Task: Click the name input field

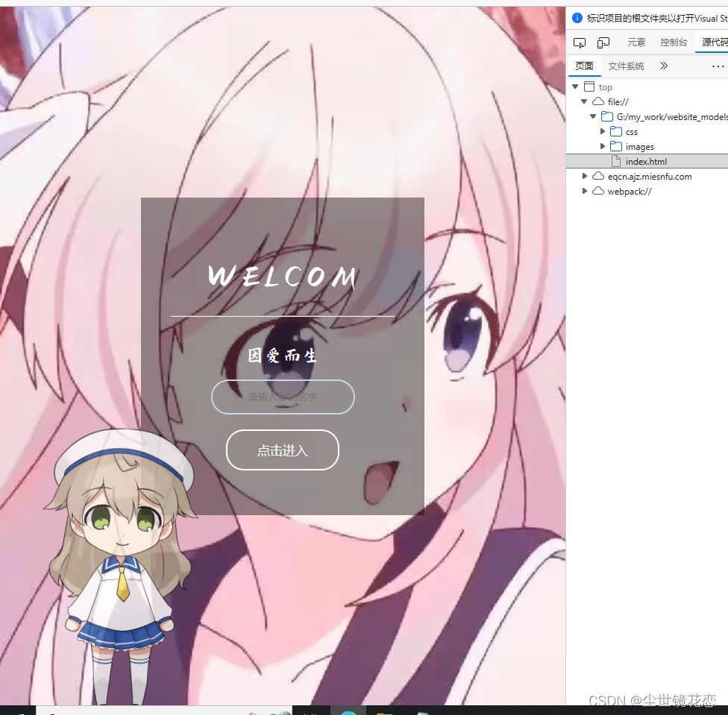Action: pos(283,397)
